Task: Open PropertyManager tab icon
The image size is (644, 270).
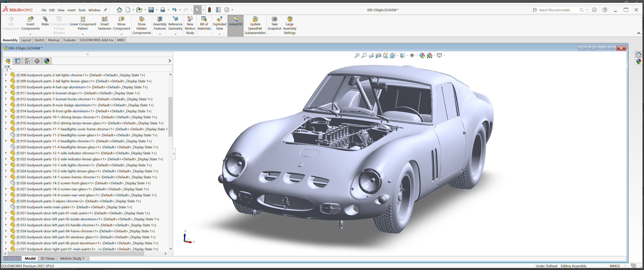Action: [17, 61]
